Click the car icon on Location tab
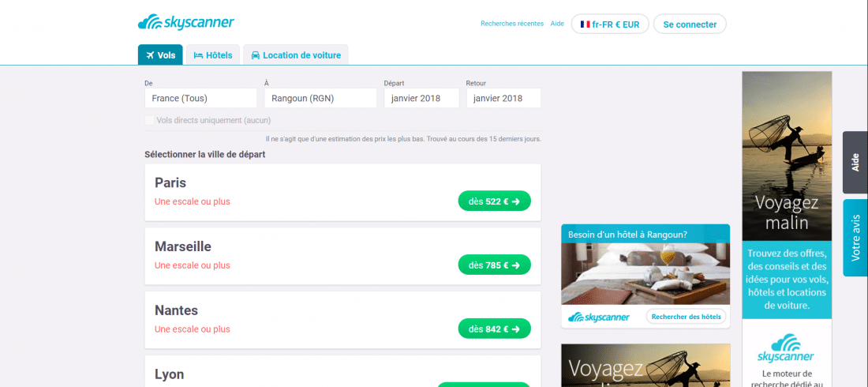 (x=255, y=55)
